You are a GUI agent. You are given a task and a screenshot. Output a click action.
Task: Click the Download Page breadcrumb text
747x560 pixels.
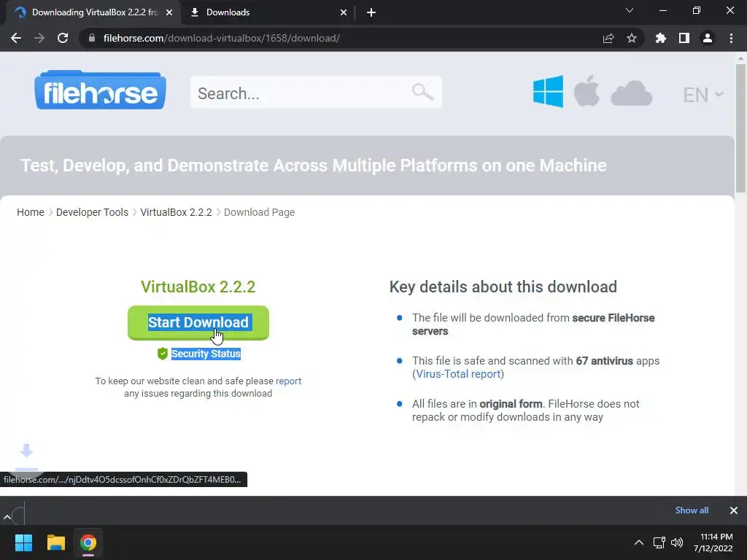tap(259, 212)
